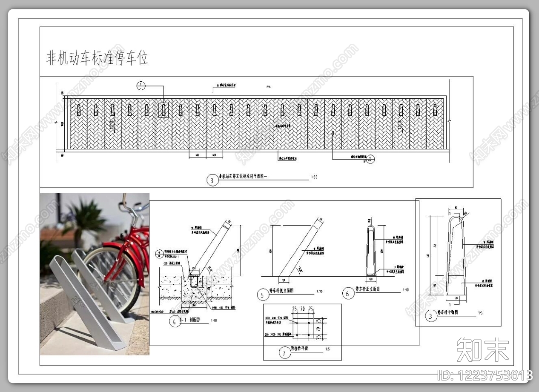Select detail bubble 5 for 停车杆侧立面图

tap(263, 295)
